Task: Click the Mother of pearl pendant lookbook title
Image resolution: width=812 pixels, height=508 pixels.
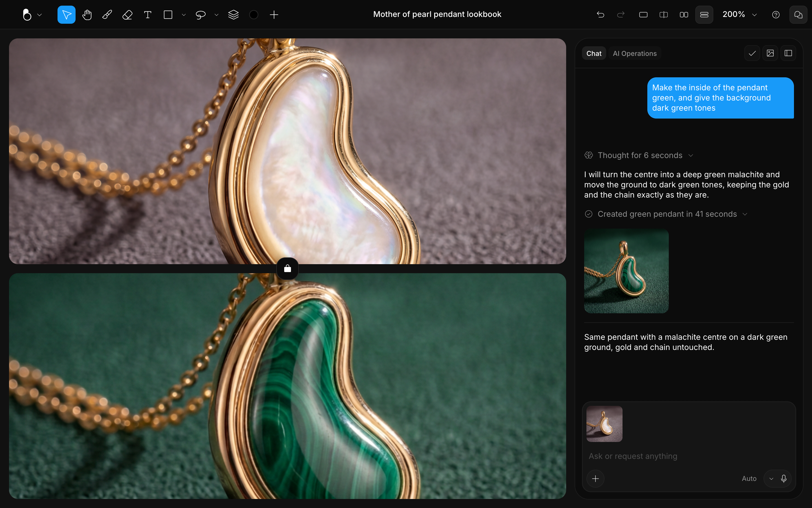Action: 437,14
